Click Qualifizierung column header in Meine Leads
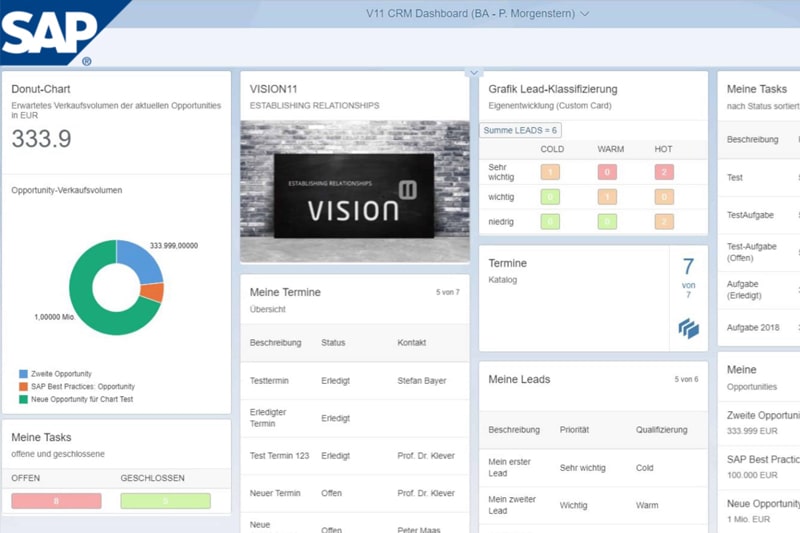Image resolution: width=800 pixels, height=533 pixels. click(661, 430)
